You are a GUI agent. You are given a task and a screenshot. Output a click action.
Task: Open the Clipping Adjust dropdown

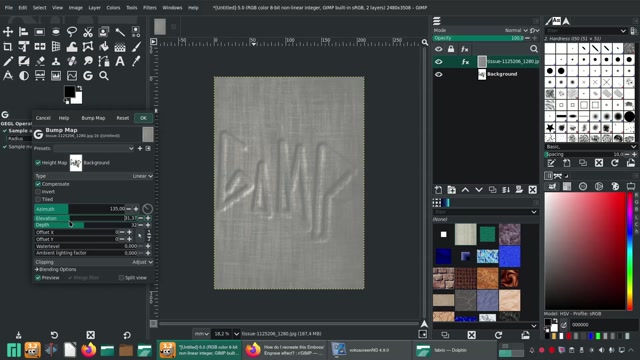pyautogui.click(x=94, y=262)
